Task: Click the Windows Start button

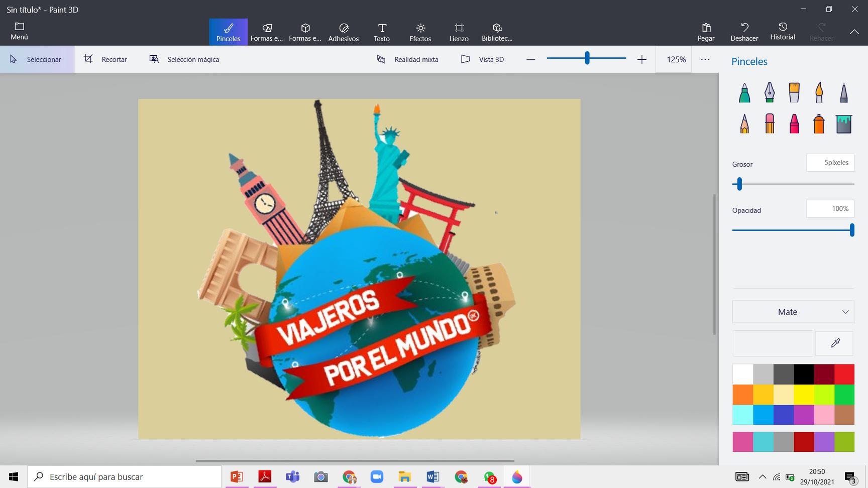Action: (14, 476)
